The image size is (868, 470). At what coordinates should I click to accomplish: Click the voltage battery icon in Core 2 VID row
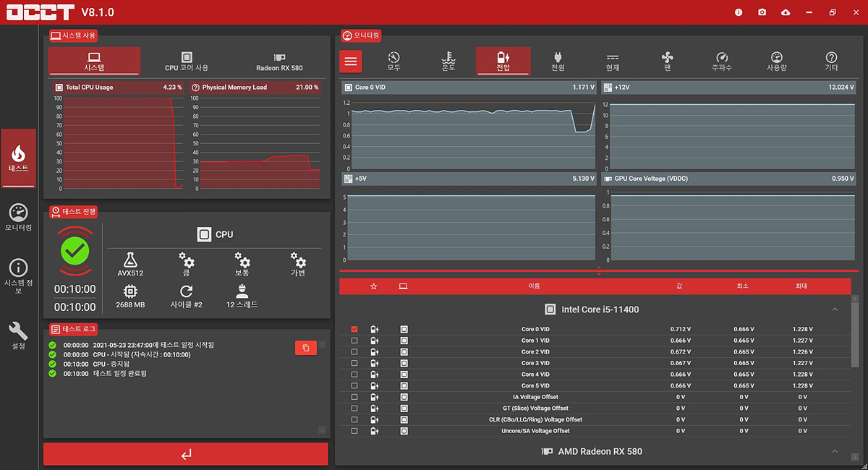(374, 352)
